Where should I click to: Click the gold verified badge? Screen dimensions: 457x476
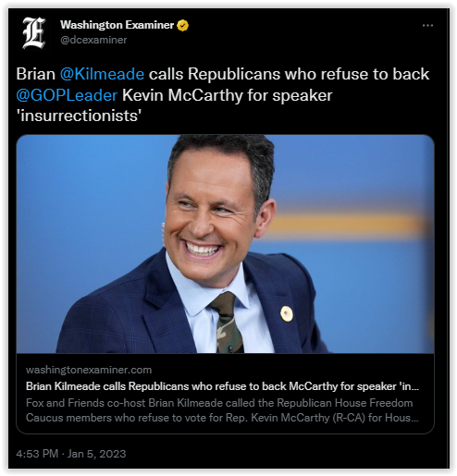click(182, 25)
